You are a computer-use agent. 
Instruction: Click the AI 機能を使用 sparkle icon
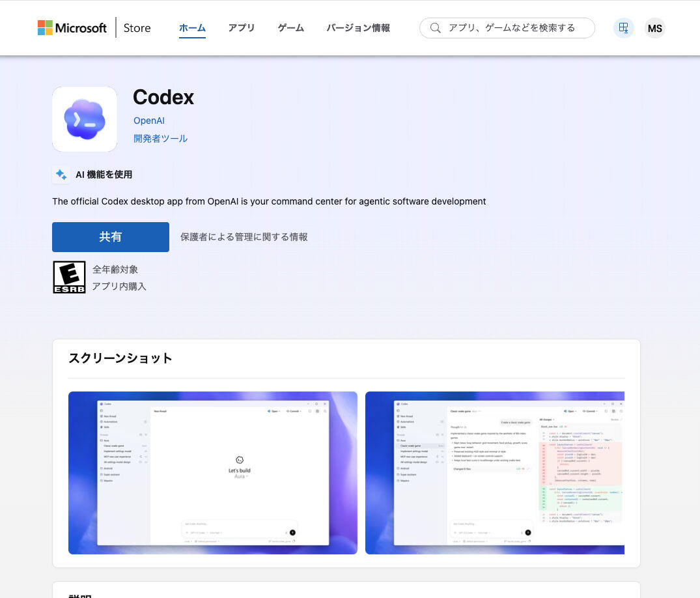61,175
